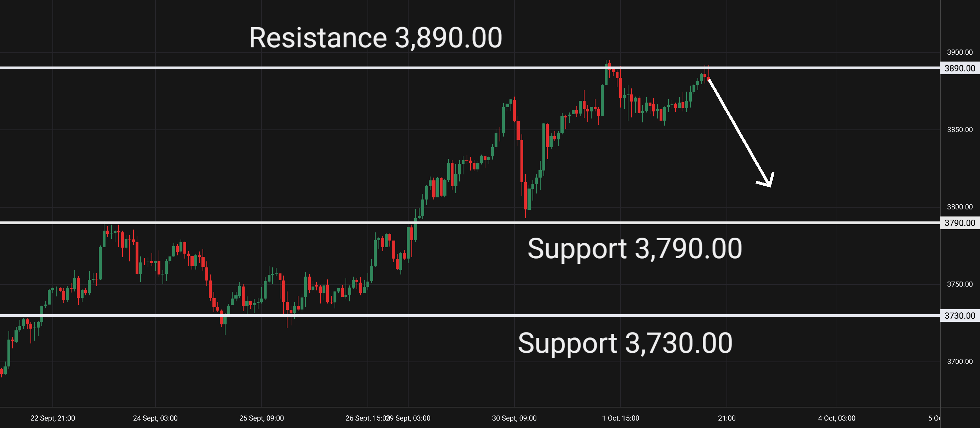Click the 22 Sept, 21:00 time label
The image size is (980, 428).
point(52,418)
